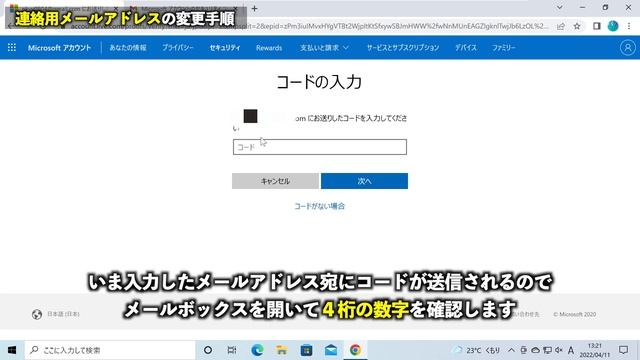The height and width of the screenshot is (360, 640).
Task: Go to the デバイス tab
Action: click(x=466, y=48)
